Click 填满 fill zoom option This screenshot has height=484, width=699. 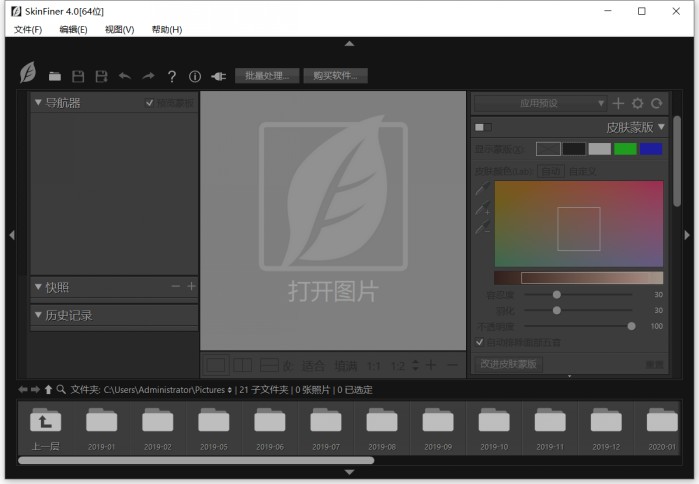coord(346,366)
